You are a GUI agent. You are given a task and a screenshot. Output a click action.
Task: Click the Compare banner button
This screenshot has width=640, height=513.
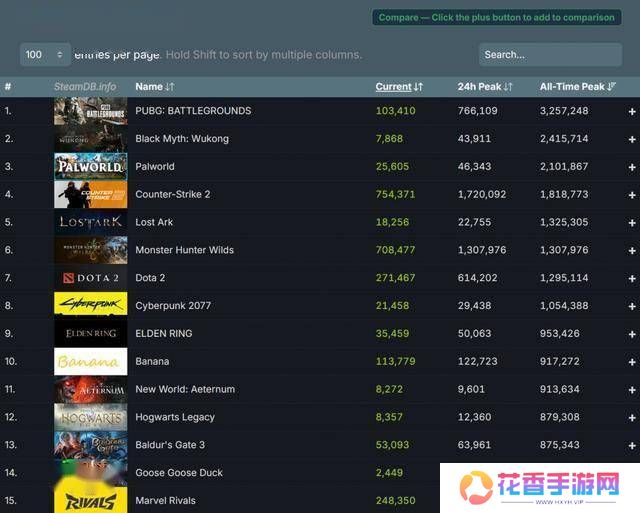click(x=497, y=17)
